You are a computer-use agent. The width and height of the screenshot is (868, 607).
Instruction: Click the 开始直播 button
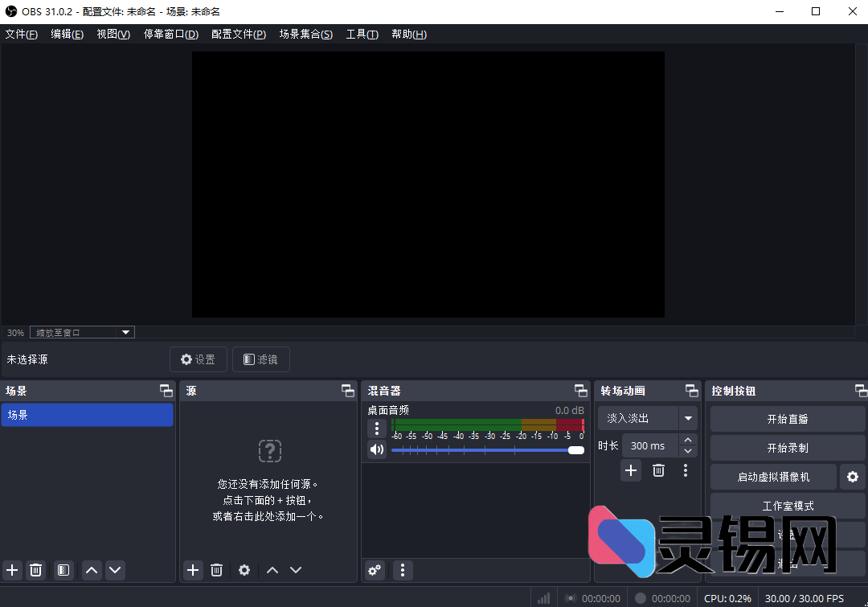[x=788, y=418]
